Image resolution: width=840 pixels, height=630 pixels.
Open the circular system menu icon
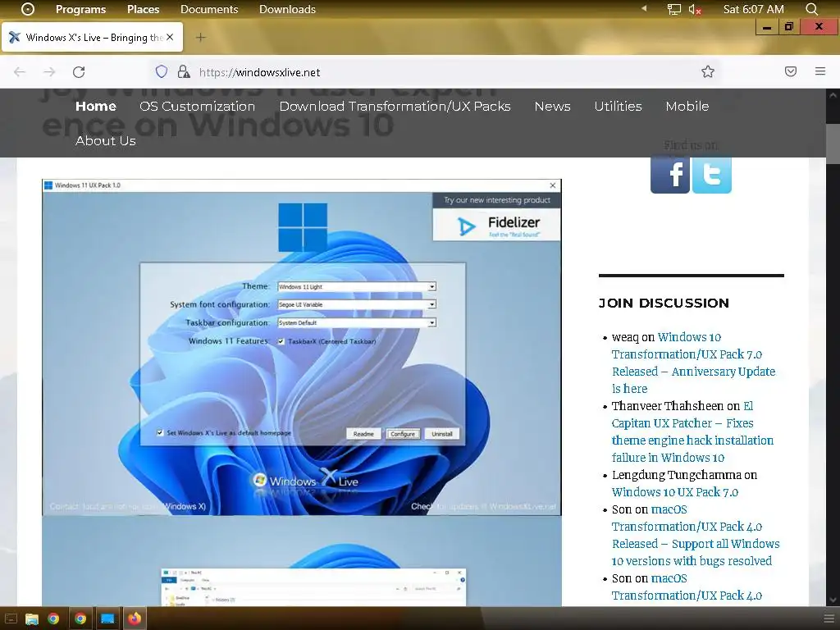coord(28,9)
